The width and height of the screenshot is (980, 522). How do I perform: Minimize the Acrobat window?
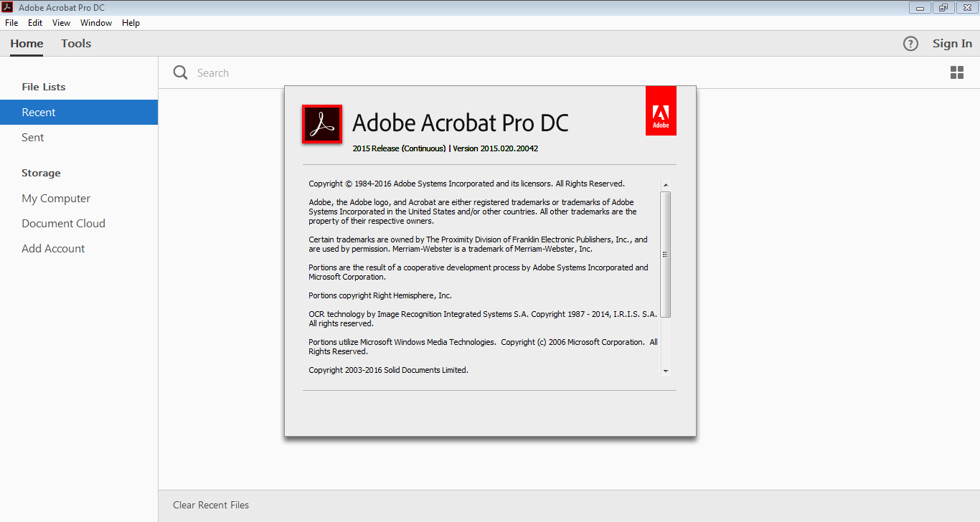(x=920, y=8)
